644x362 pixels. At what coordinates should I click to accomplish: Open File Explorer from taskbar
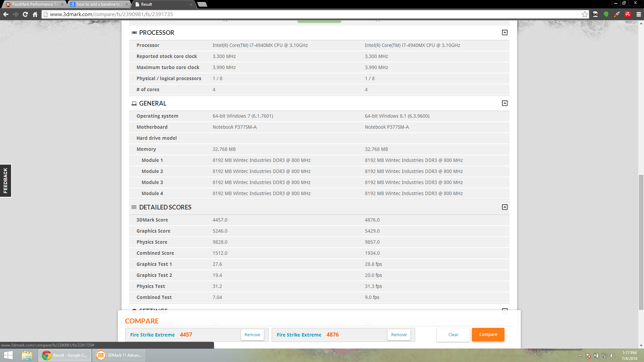point(27,355)
